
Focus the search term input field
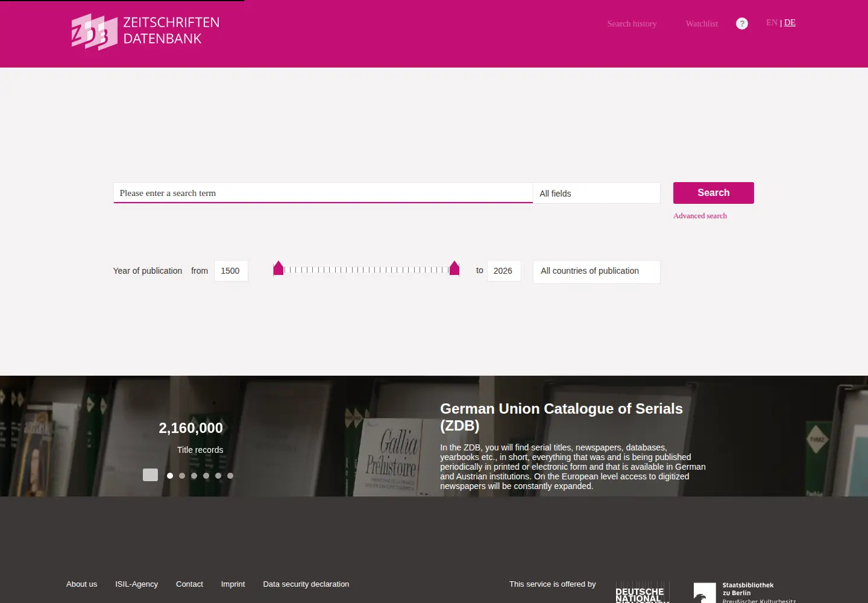323,193
